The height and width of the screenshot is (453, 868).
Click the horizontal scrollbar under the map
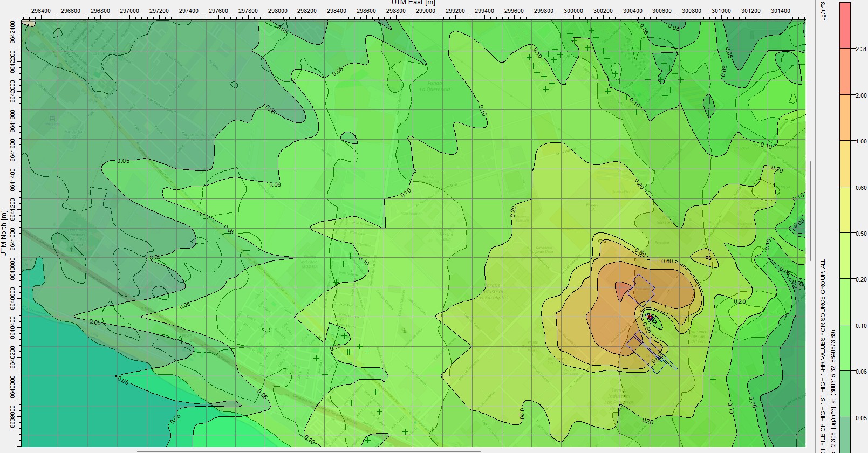tap(309, 451)
